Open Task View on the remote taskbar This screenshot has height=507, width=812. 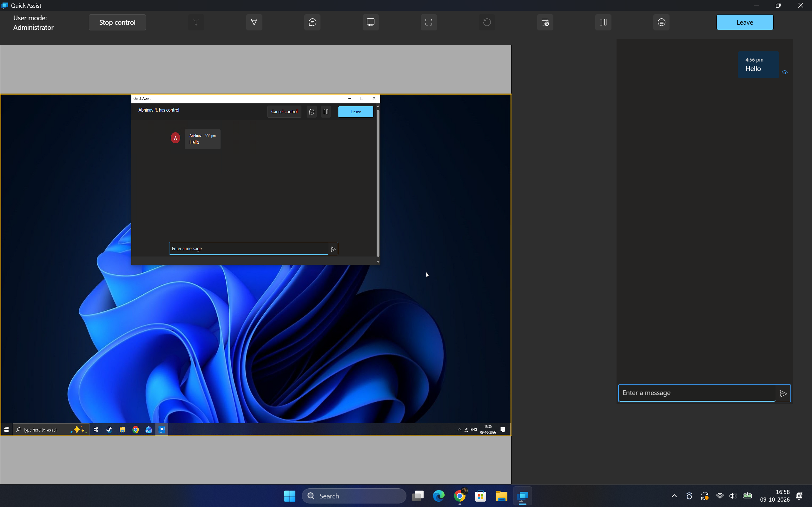[x=96, y=430]
